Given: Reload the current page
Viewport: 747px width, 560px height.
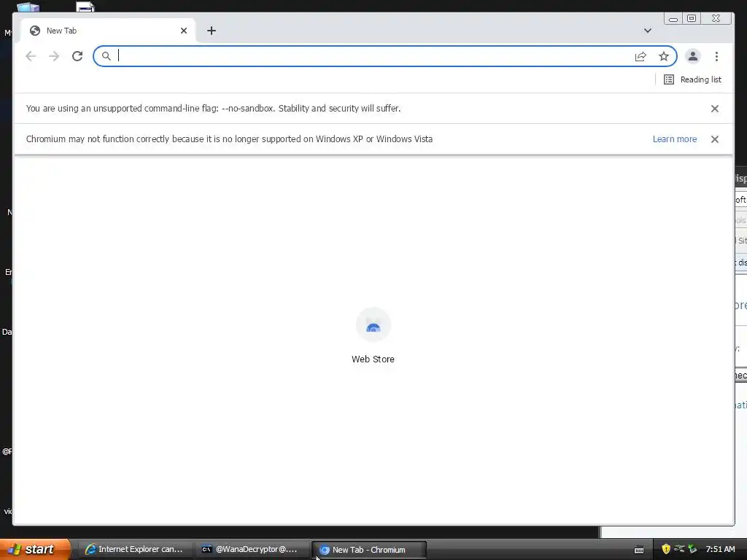Looking at the screenshot, I should coord(77,56).
